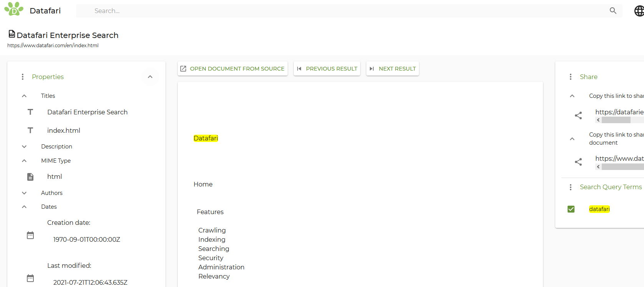This screenshot has width=644, height=287.
Task: Click highlighted Datafari word in preview
Action: point(206,138)
